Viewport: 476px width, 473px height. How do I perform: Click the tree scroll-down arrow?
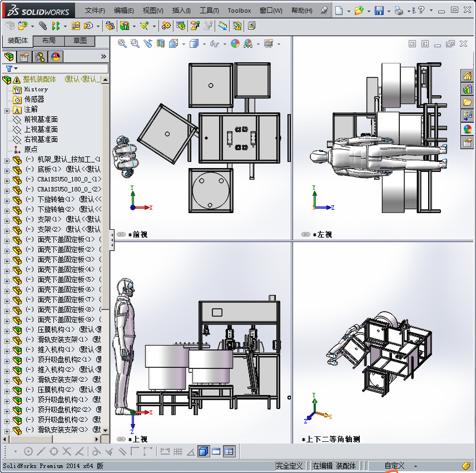tap(105, 430)
